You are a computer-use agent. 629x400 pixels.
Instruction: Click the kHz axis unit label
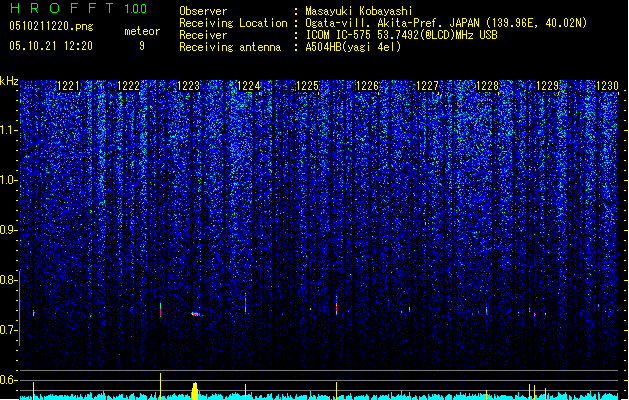[x=9, y=81]
